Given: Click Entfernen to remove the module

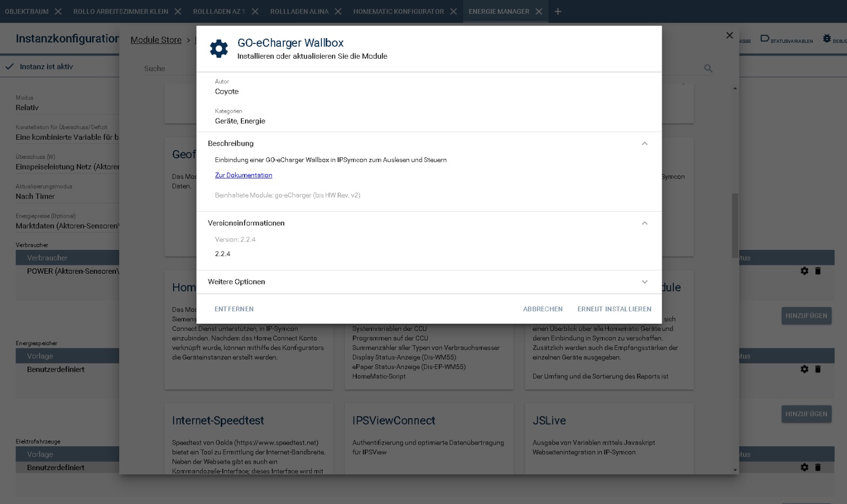Looking at the screenshot, I should click(x=234, y=309).
